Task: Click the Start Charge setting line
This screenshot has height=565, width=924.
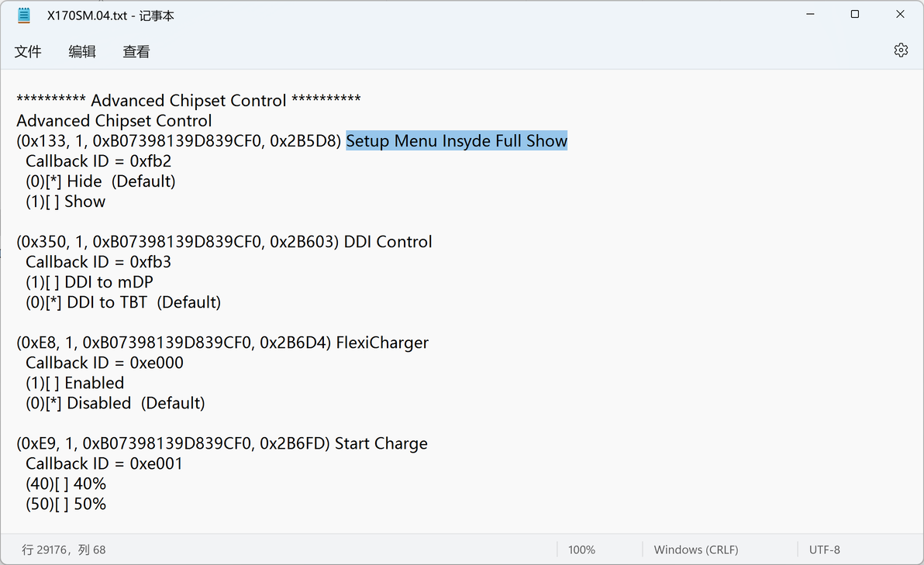Action: coord(222,443)
